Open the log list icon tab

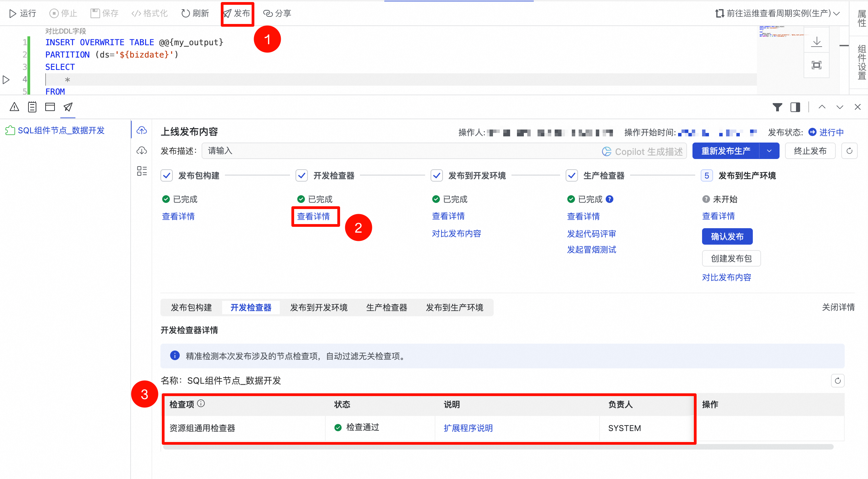point(32,107)
